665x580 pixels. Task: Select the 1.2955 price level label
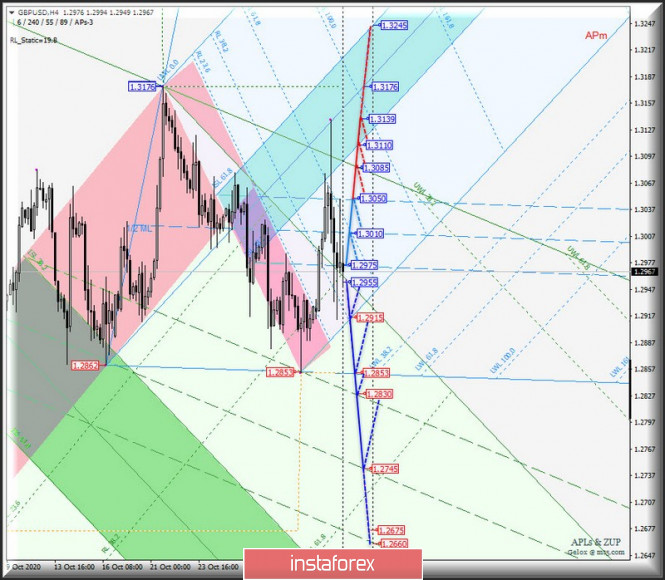pyautogui.click(x=364, y=283)
